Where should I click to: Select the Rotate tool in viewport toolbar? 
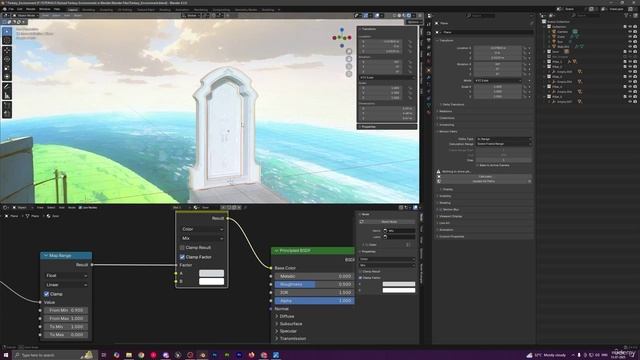pyautogui.click(x=7, y=59)
